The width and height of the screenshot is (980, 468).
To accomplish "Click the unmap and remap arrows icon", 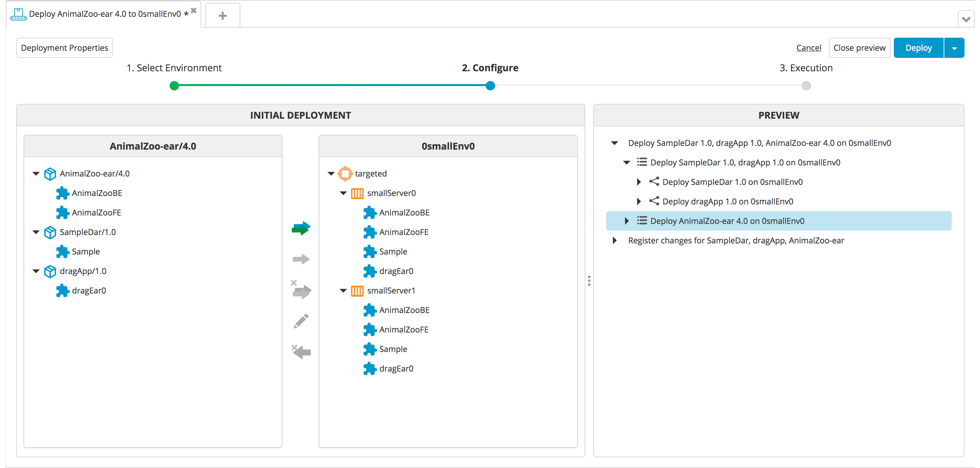I will (x=301, y=290).
